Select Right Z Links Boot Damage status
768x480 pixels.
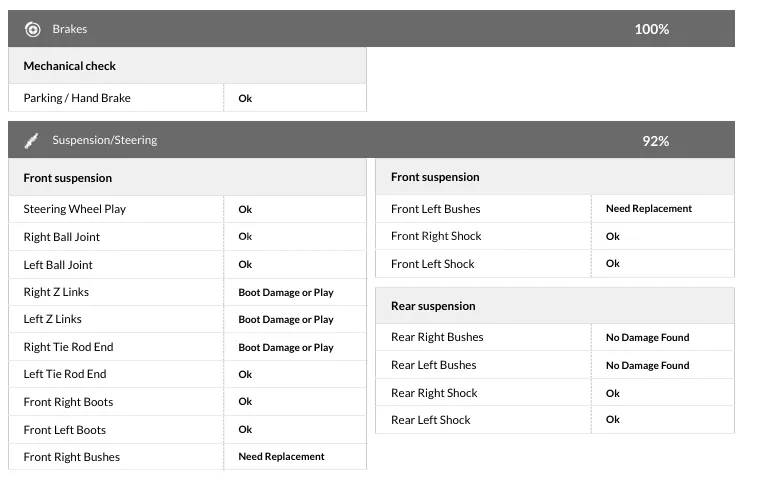click(x=286, y=292)
